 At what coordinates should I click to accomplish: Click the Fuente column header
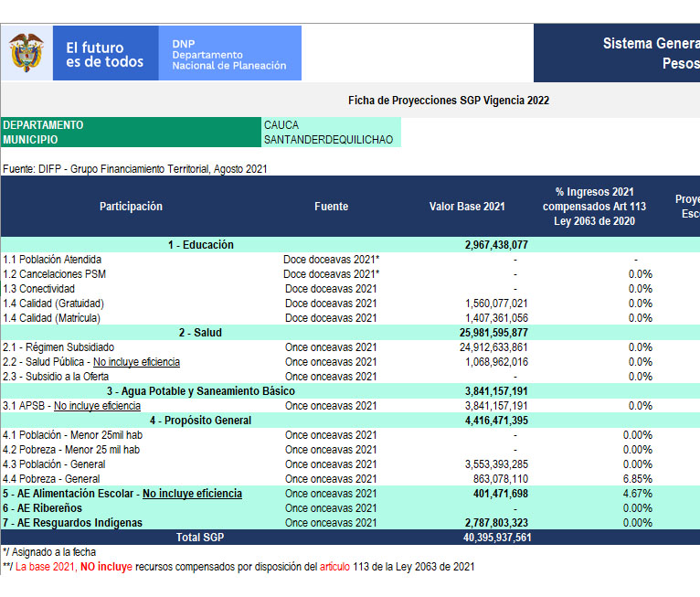tap(331, 207)
